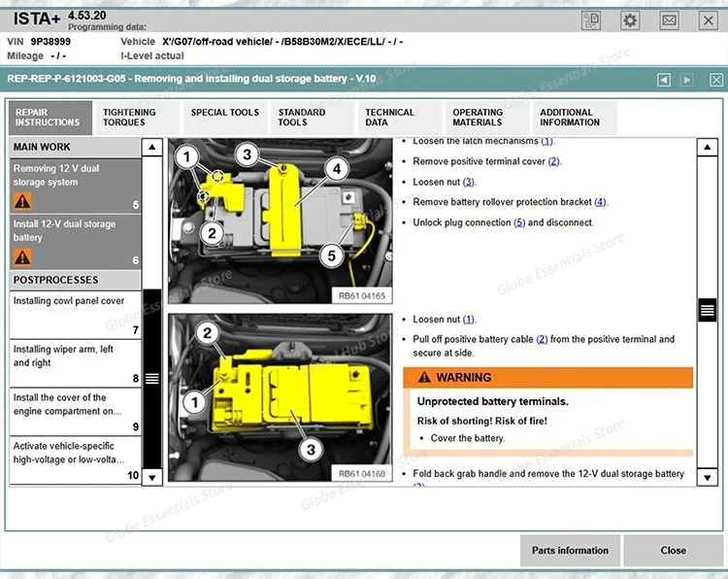Select Removing 12 V dual storage system step
Viewport: 728px width, 579px height.
75,186
